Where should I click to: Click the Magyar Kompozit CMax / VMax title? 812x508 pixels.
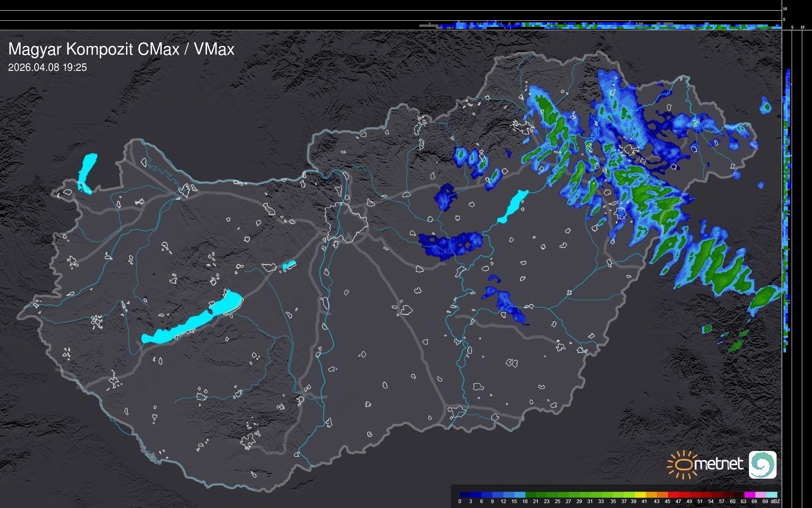tap(121, 49)
